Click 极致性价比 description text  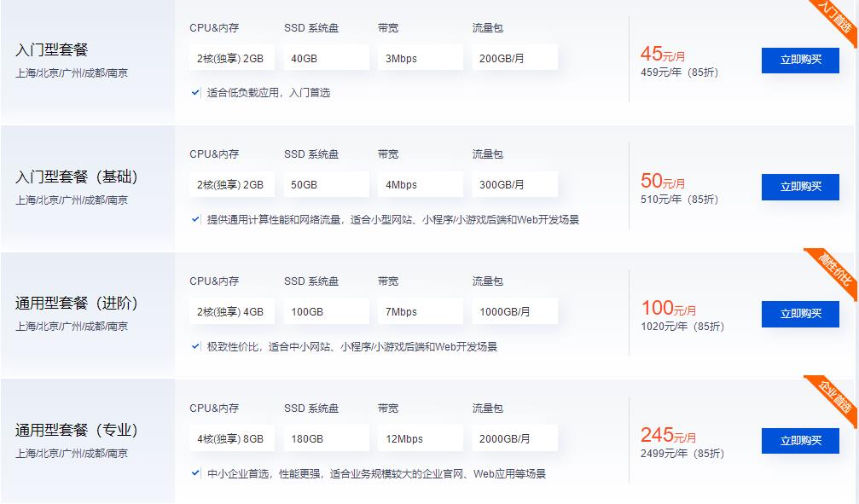(x=352, y=347)
